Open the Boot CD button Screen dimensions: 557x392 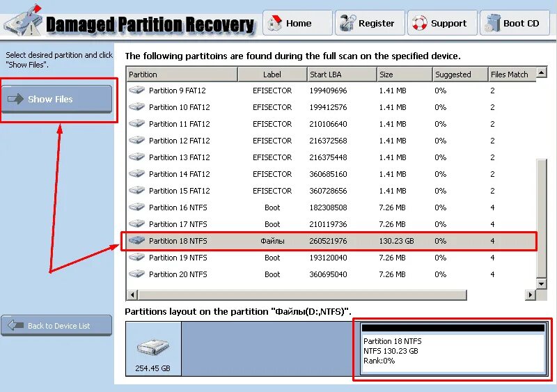click(515, 23)
